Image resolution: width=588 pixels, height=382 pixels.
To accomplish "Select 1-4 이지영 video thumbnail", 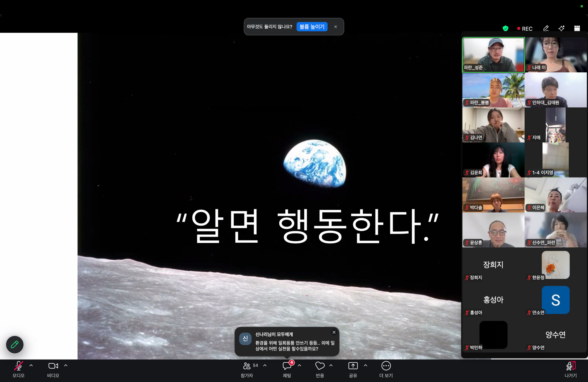I will point(556,160).
